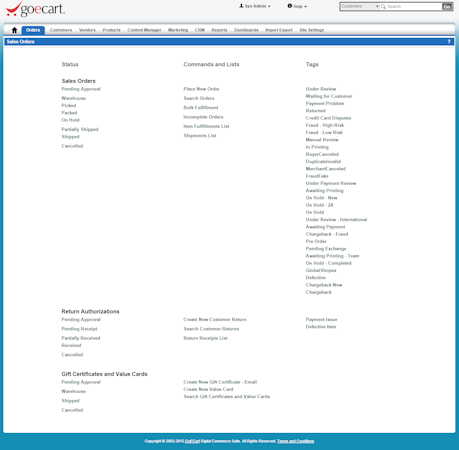The width and height of the screenshot is (459, 450).
Task: Select the In Printing tag
Action: [x=317, y=147]
